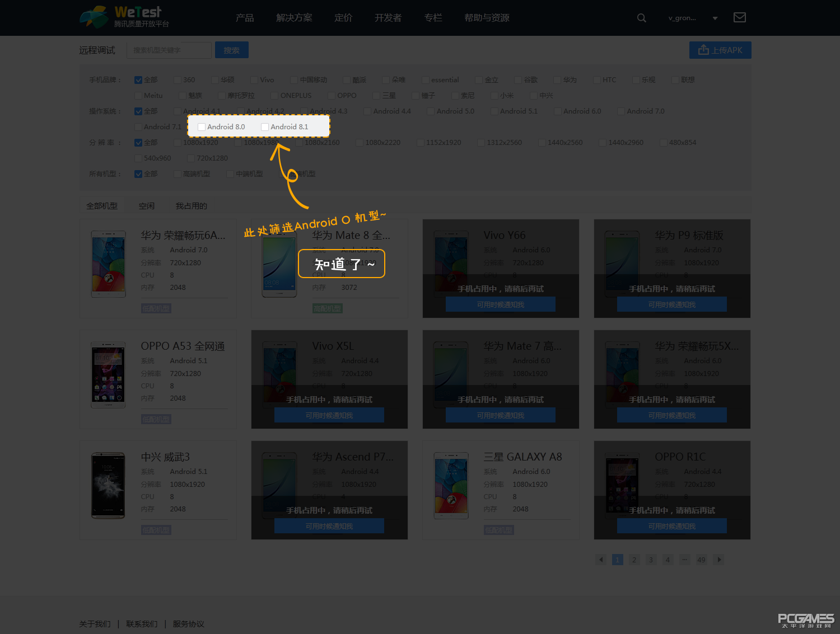
Task: Switch to the 空闲 tab
Action: 147,206
